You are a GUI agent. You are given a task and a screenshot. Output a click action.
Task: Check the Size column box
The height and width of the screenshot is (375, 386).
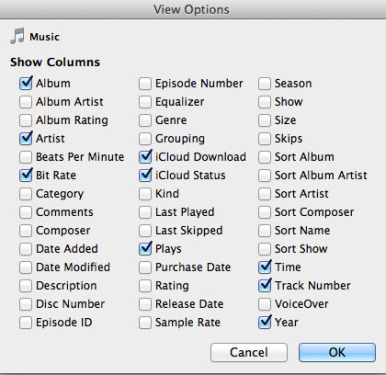(264, 120)
